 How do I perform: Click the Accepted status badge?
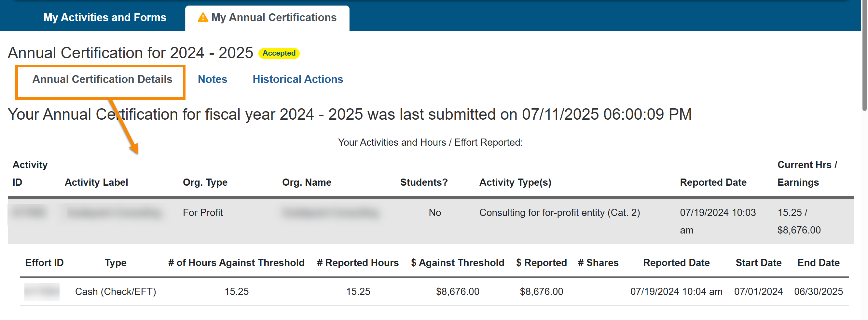pyautogui.click(x=278, y=53)
